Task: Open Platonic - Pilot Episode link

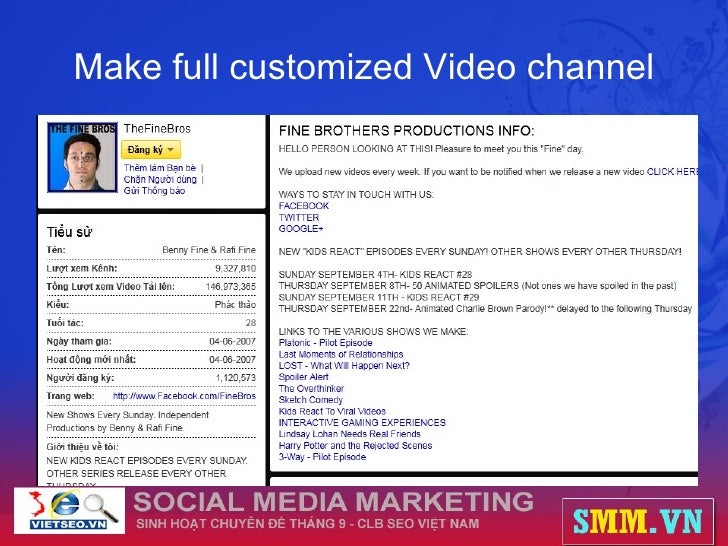Action: click(x=325, y=343)
